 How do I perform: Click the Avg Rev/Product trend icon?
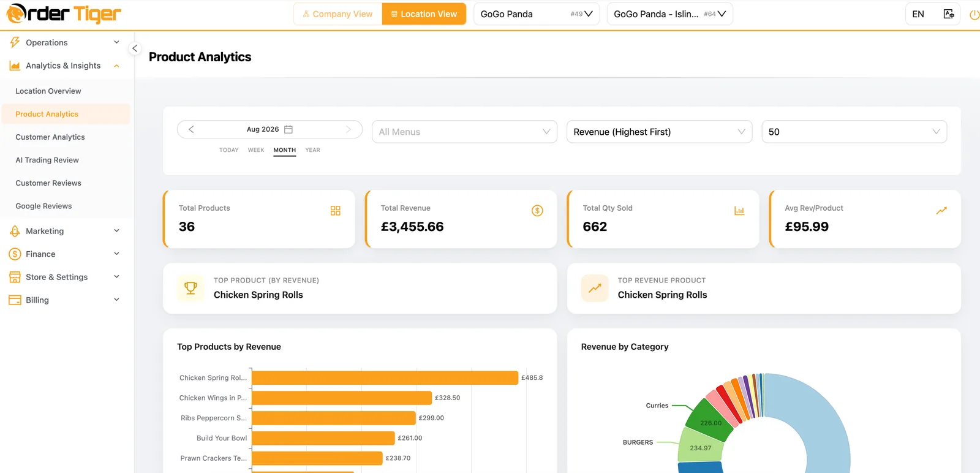941,211
